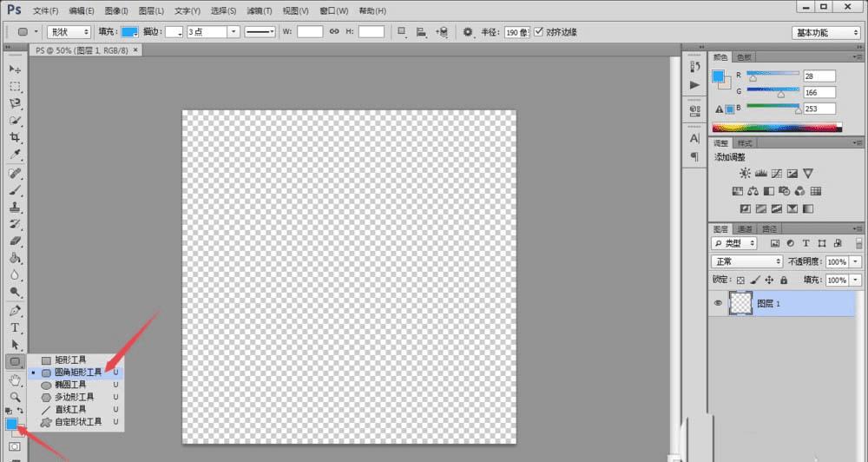
Task: Open the stroke line style dropdown
Action: coord(260,32)
